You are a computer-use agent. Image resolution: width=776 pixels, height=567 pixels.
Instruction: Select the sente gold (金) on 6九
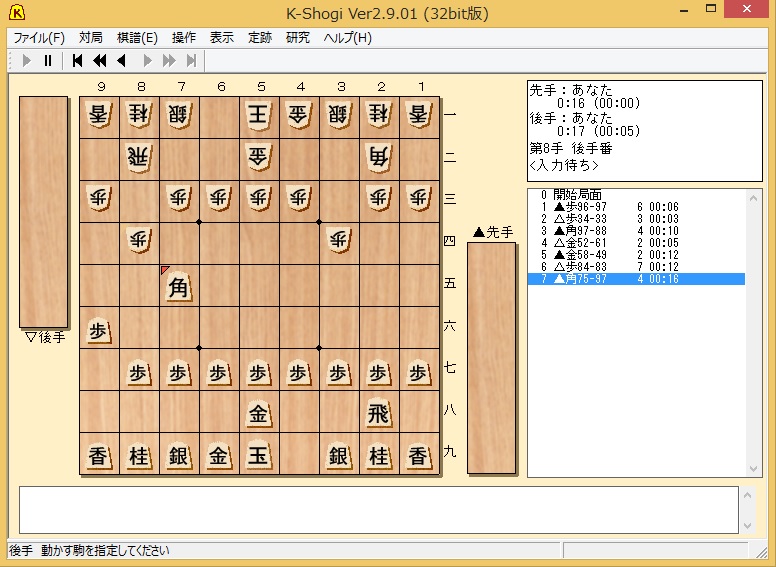click(x=219, y=454)
